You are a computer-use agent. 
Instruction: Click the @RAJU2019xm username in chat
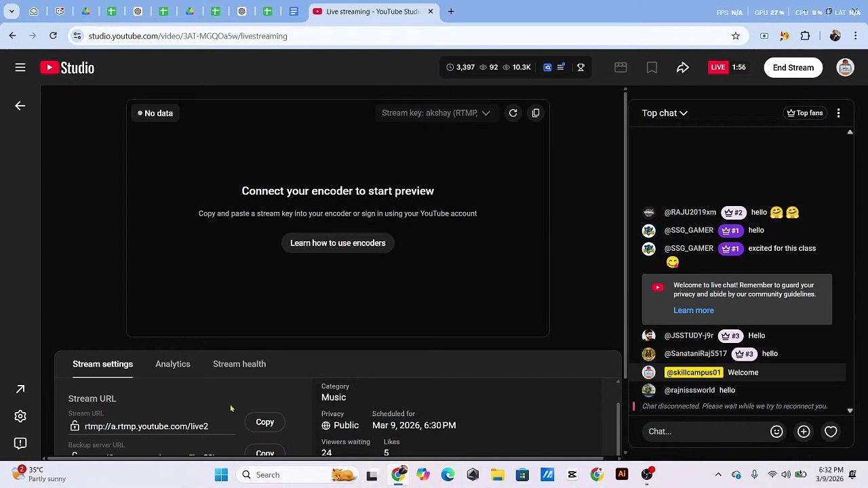click(x=690, y=213)
